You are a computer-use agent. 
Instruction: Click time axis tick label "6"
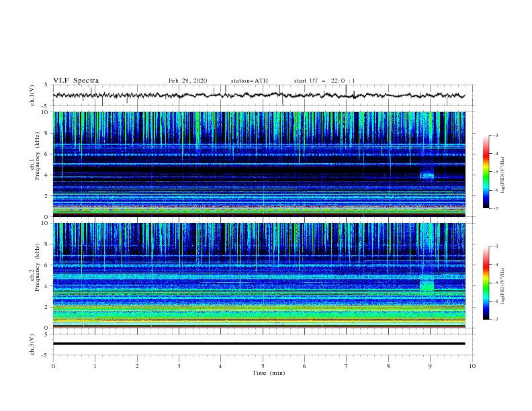coord(304,366)
